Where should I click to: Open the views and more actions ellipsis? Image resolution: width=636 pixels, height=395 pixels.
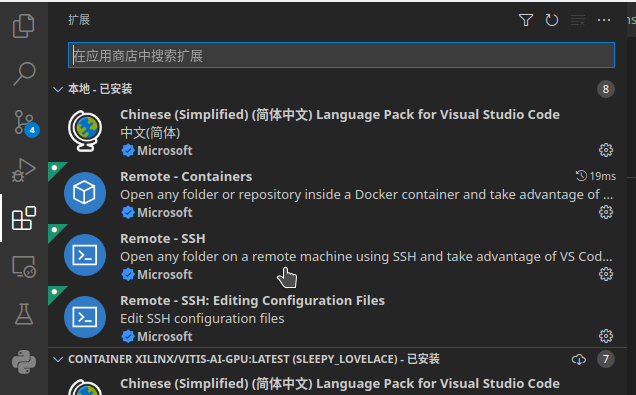(604, 20)
